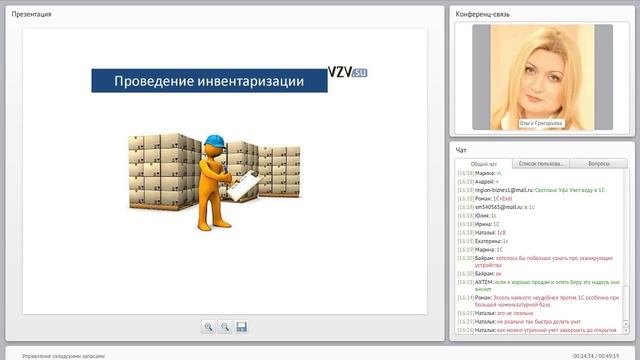640x360 pixels.
Task: Zoom in on the presentation slide
Action: pyautogui.click(x=208, y=327)
